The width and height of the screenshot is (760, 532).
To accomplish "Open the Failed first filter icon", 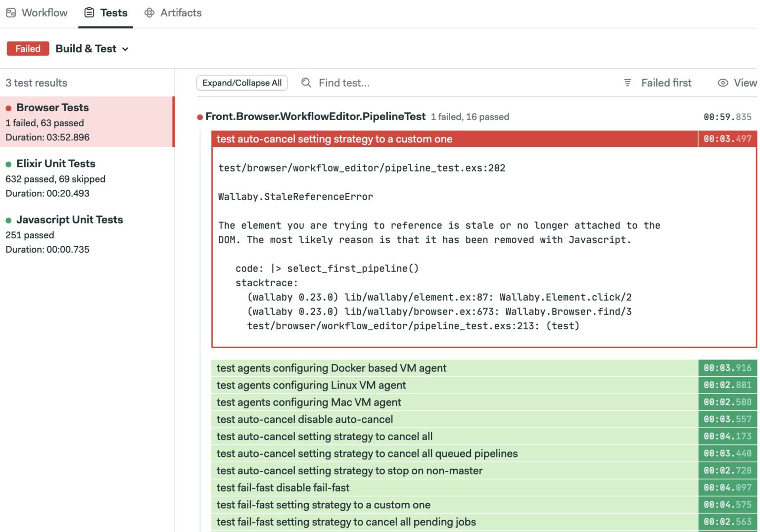I will click(627, 83).
